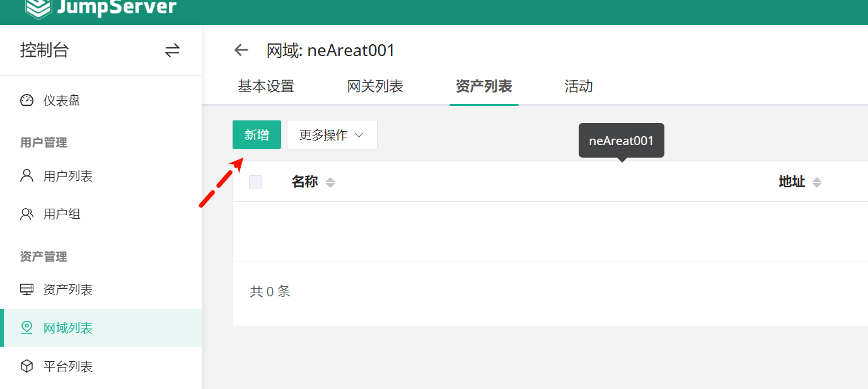Tick the select-all checkbox in table header
The width and height of the screenshot is (868, 389).
(255, 182)
